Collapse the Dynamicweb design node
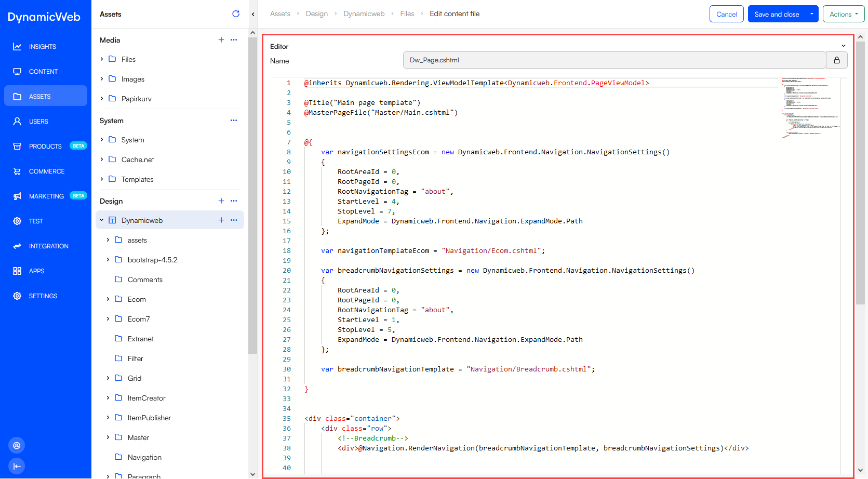The height and width of the screenshot is (479, 868). [102, 220]
